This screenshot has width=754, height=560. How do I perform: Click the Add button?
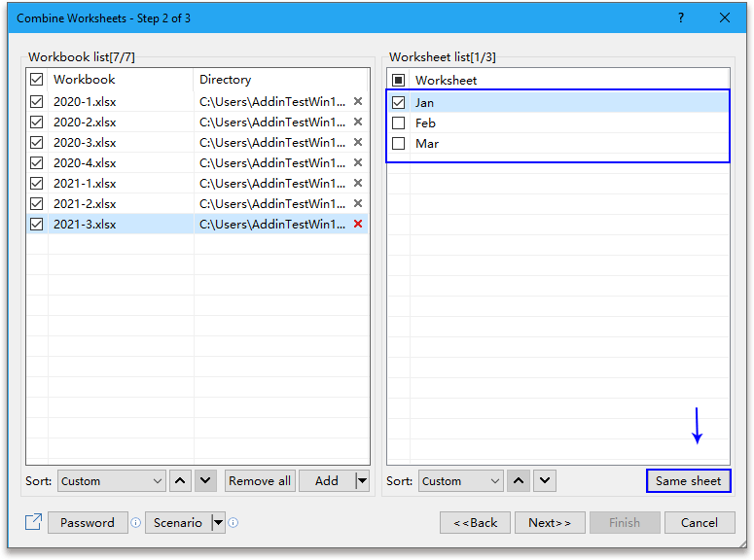click(x=327, y=480)
